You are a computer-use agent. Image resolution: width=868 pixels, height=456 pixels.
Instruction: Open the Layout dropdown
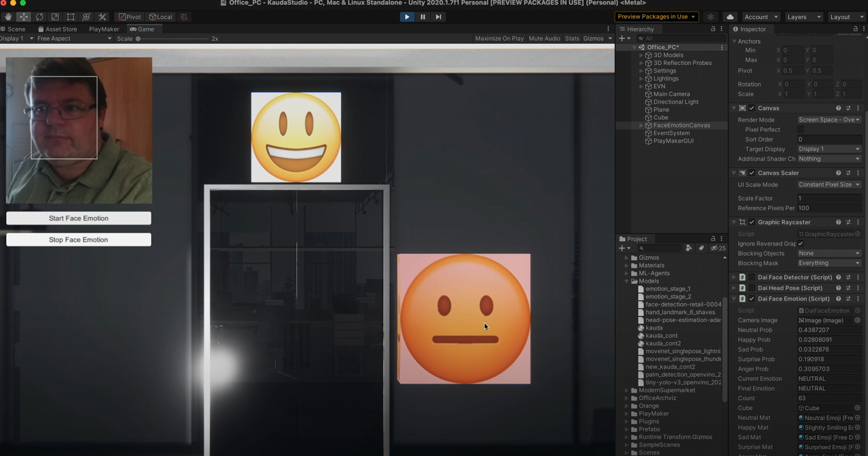846,16
